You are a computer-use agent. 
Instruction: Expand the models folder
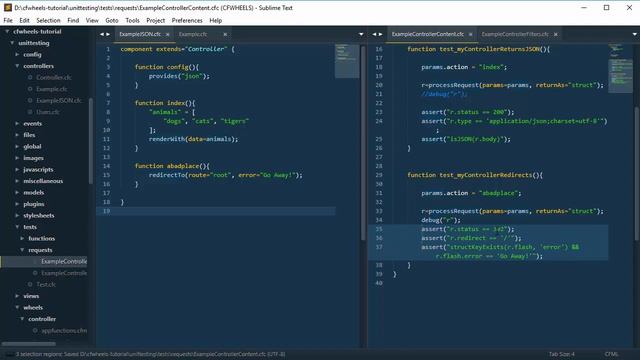pos(17,192)
